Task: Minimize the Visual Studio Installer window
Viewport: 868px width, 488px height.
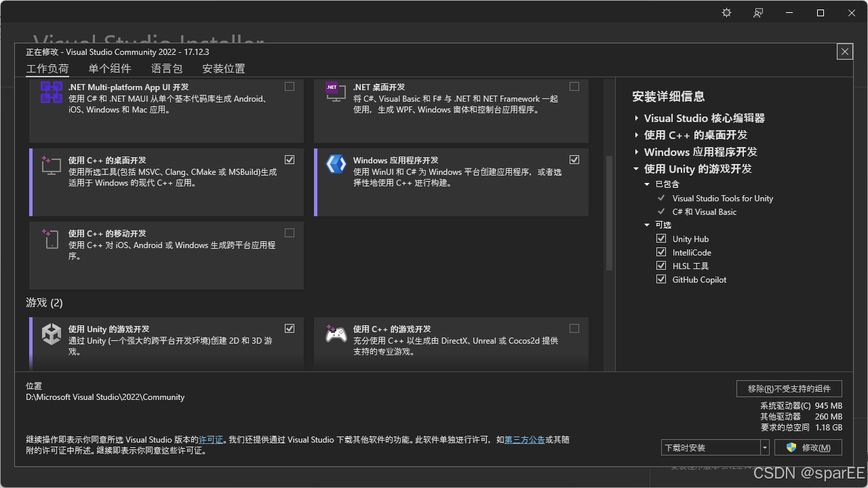Action: click(789, 13)
